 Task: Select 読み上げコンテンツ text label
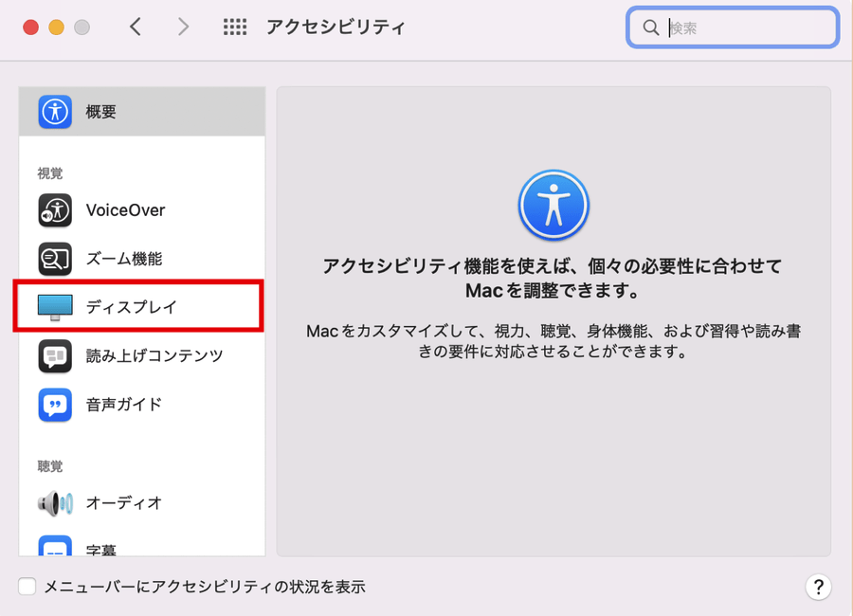pos(154,356)
